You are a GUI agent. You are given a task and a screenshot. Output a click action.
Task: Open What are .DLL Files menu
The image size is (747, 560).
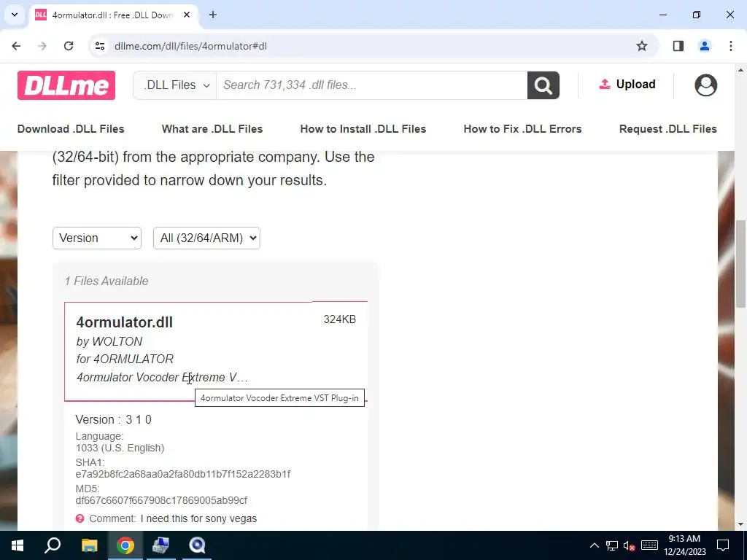click(212, 129)
